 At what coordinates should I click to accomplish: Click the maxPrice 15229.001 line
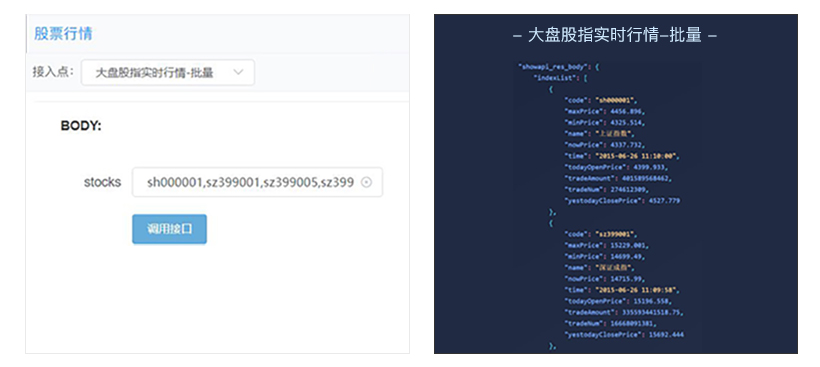point(607,245)
